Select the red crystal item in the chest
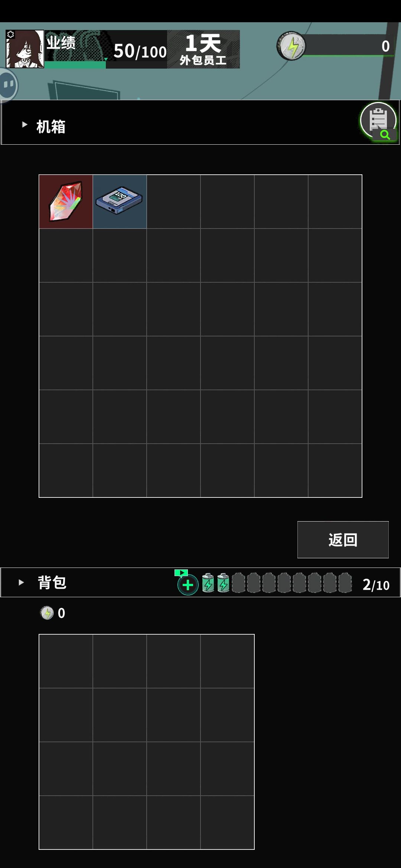The image size is (401, 868). [x=66, y=201]
